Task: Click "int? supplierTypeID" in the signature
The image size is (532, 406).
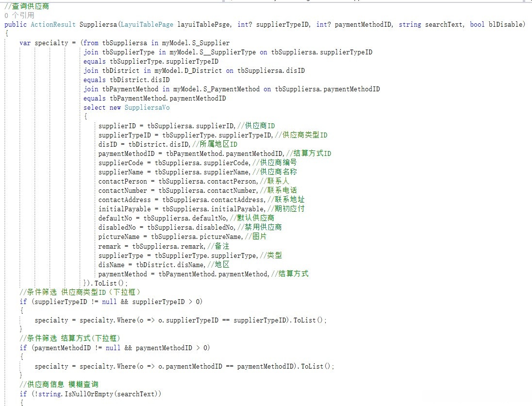Action: click(x=273, y=24)
